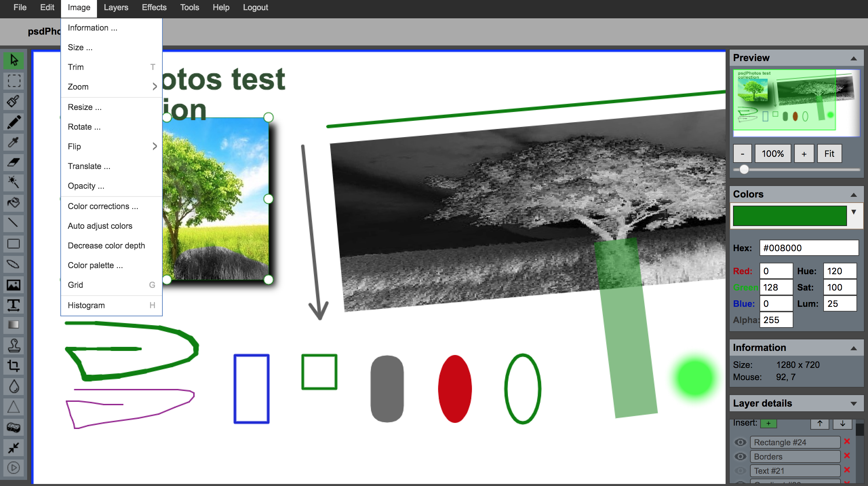Pick the Paint Bucket fill tool
This screenshot has width=868, height=486.
click(x=14, y=203)
